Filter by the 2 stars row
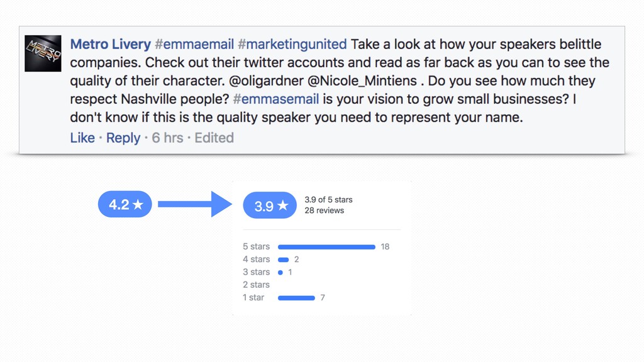Screen dimensions: 644x362 click(257, 285)
